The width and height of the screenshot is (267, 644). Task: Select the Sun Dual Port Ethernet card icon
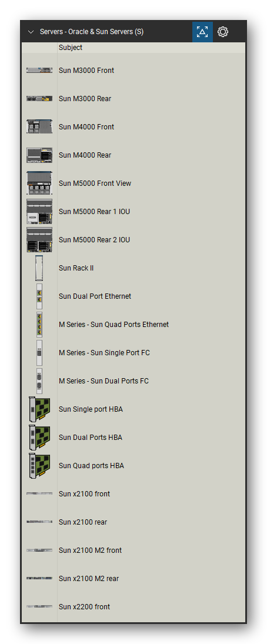pyautogui.click(x=39, y=296)
